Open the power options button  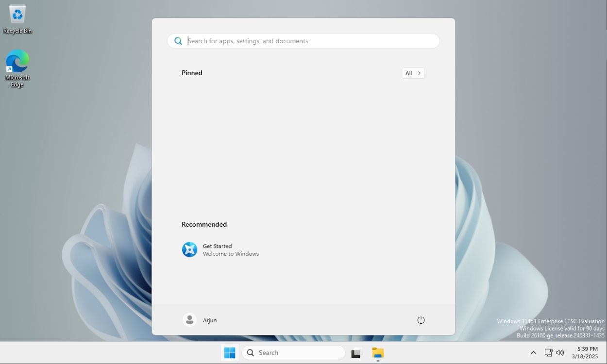tap(421, 320)
